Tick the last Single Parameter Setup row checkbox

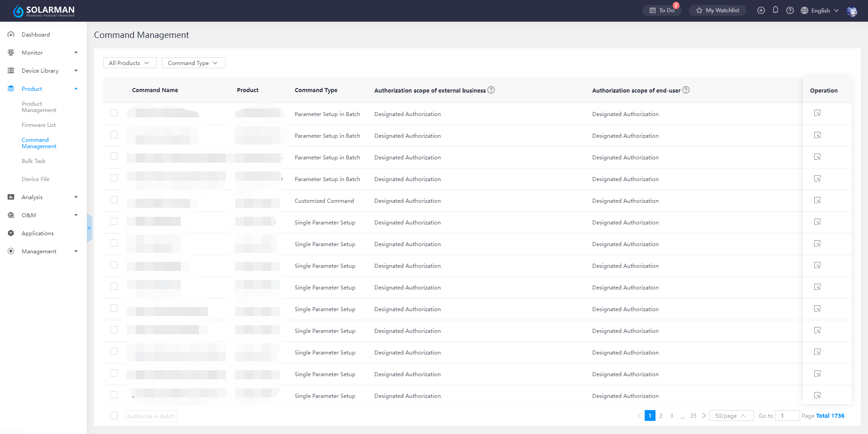tap(114, 395)
